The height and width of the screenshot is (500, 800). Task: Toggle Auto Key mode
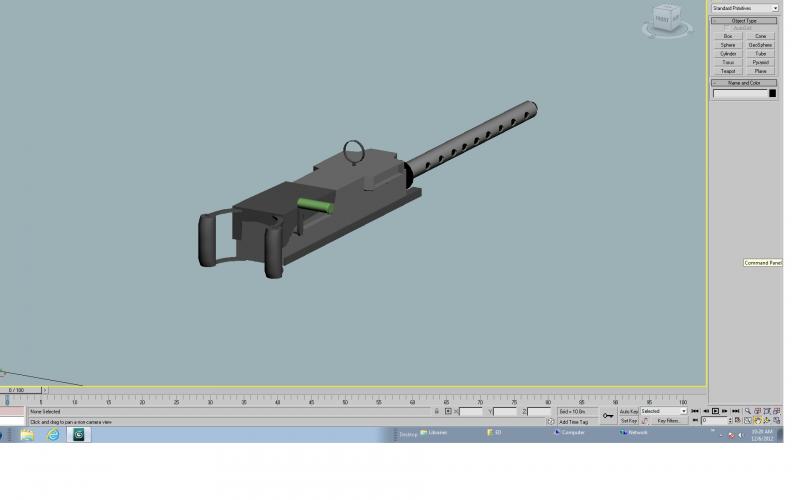(629, 411)
